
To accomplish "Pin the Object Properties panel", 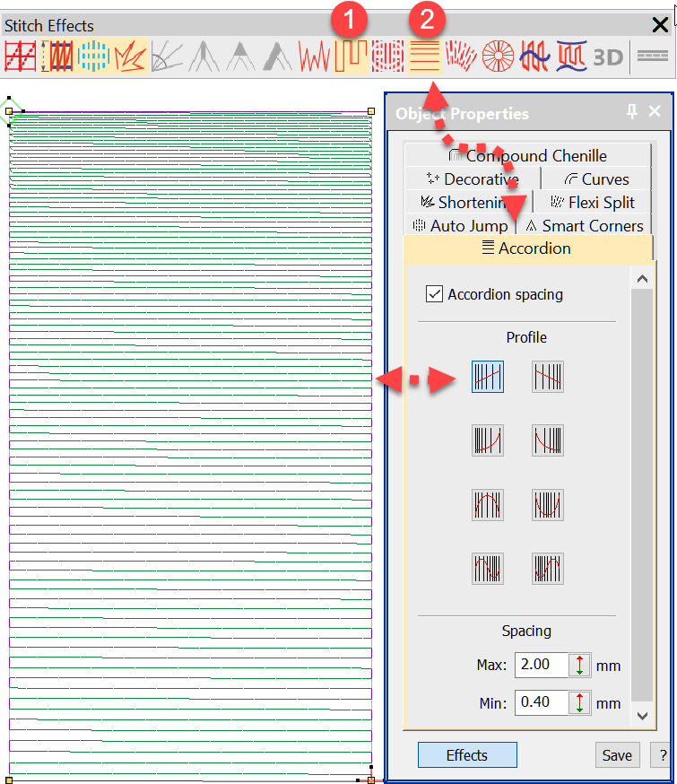I will pyautogui.click(x=632, y=112).
